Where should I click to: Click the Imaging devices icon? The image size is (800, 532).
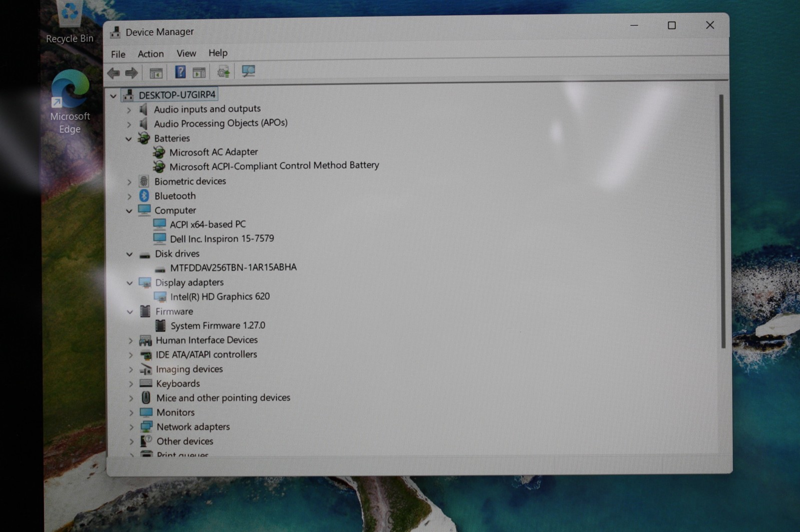[146, 369]
